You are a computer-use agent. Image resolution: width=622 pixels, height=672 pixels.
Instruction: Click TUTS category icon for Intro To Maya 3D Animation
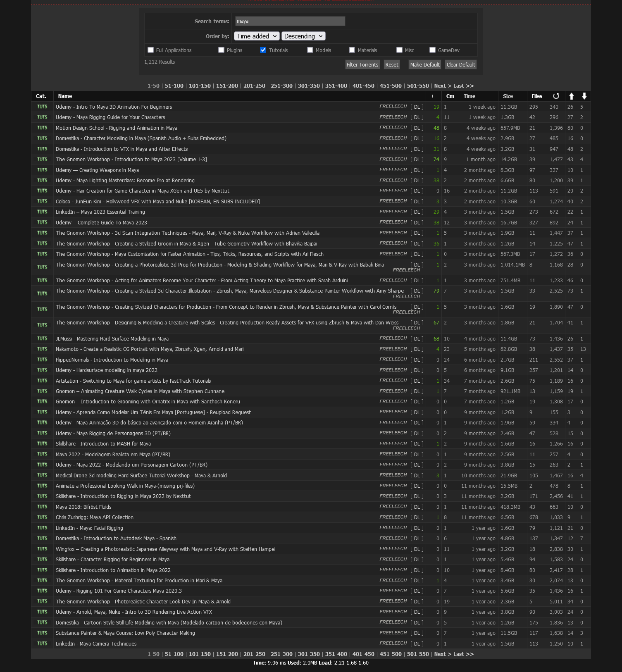[42, 107]
